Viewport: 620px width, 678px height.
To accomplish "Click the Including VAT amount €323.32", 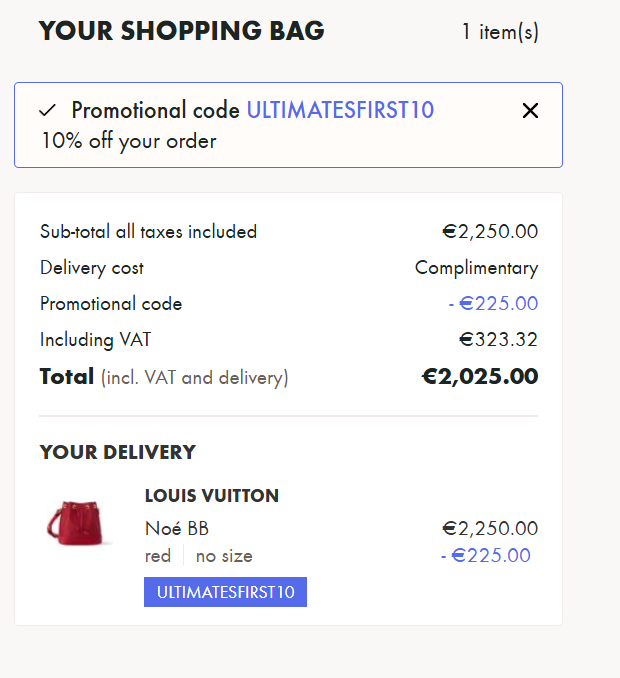I will (x=498, y=340).
